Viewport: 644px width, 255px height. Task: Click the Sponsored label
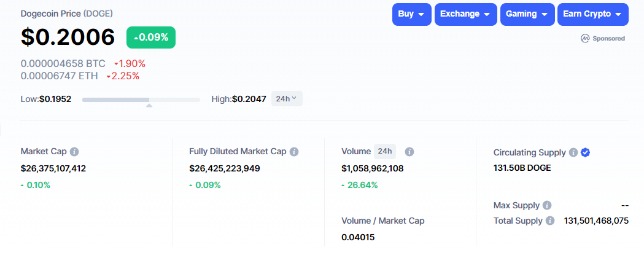pos(608,38)
